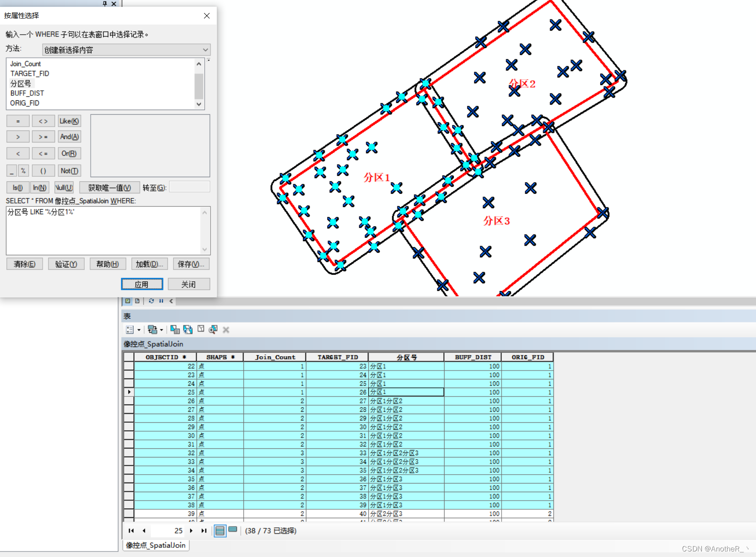Zoom to selected records with the magnifier icon
The width and height of the screenshot is (756, 557).
point(213,329)
